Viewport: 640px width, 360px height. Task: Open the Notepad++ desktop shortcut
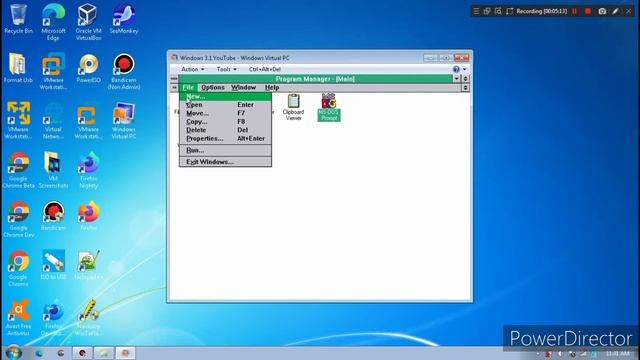click(x=89, y=265)
